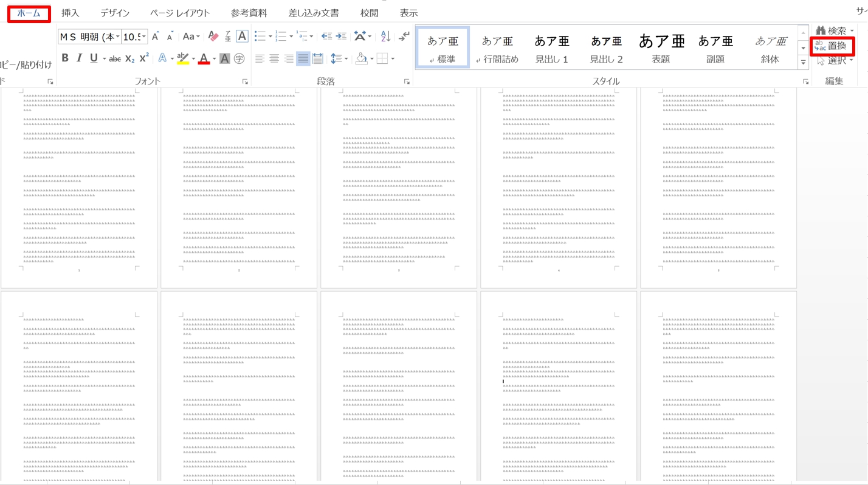Click Distribute alignment icon
Viewport: 868px width, 485px height.
point(317,58)
